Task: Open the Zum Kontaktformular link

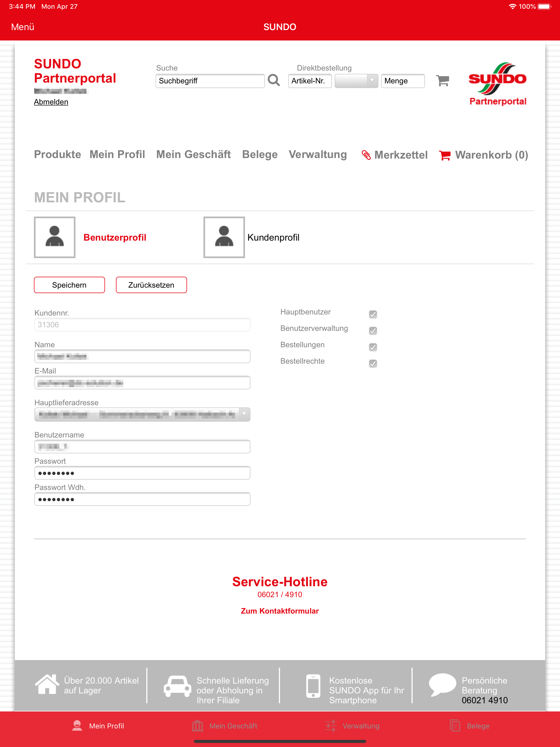Action: 280,611
